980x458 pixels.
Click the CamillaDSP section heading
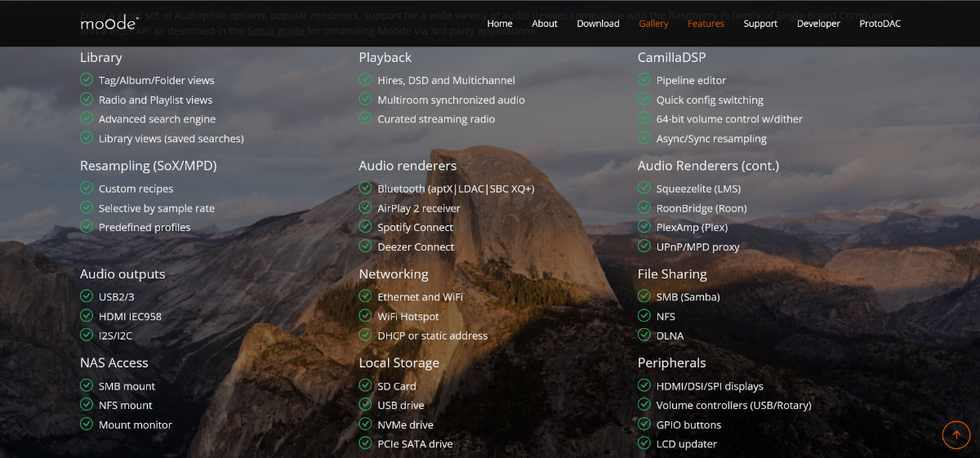pyautogui.click(x=671, y=57)
